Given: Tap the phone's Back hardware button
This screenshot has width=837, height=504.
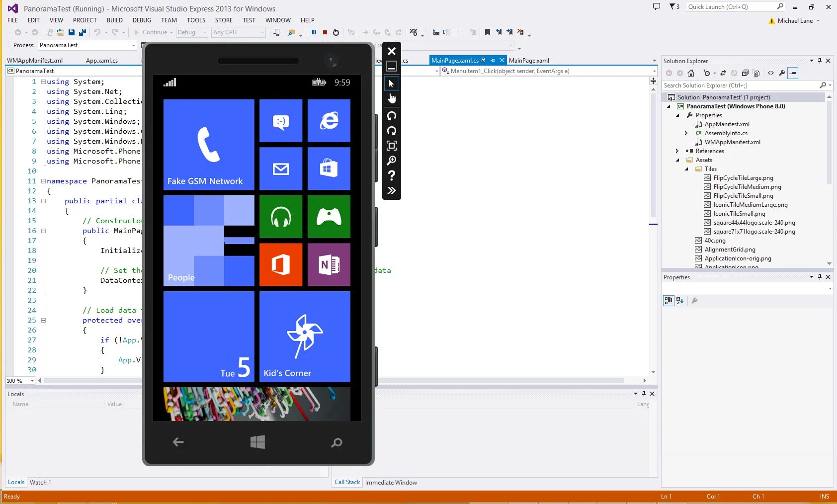Looking at the screenshot, I should pos(178,442).
